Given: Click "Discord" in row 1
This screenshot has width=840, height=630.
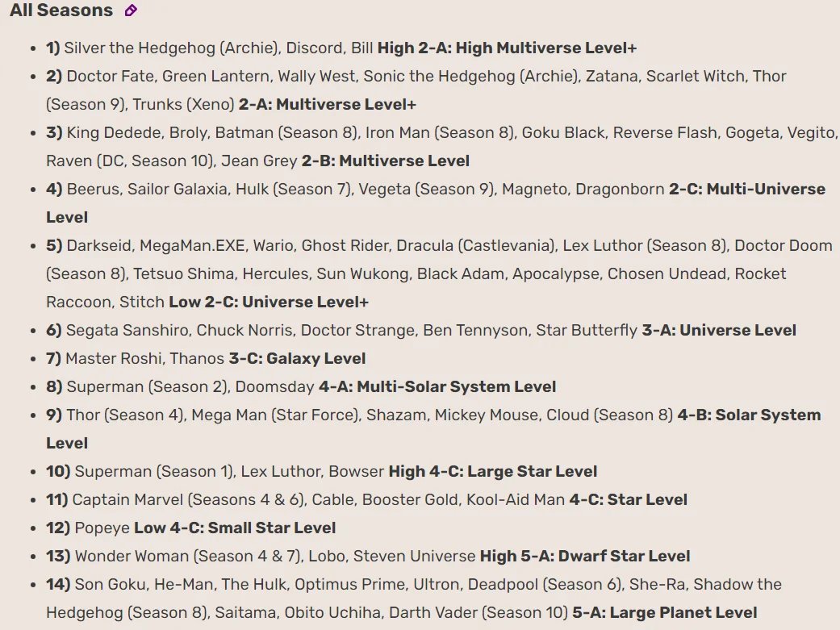Looking at the screenshot, I should 315,48.
